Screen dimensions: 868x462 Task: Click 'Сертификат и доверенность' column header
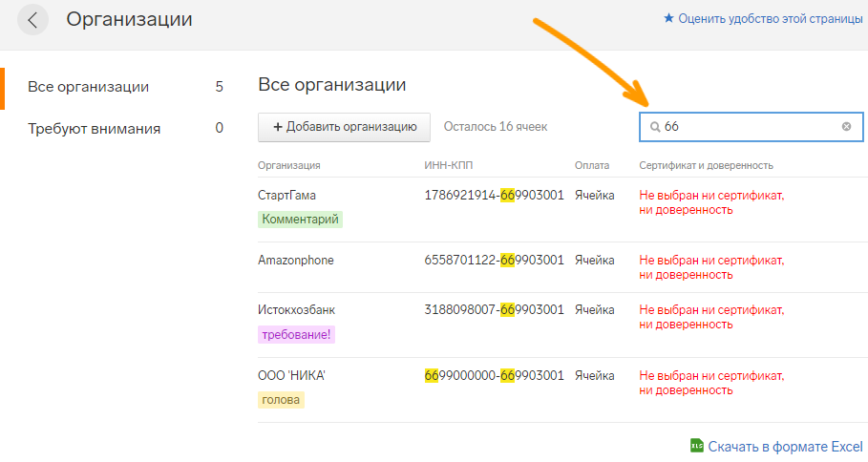[x=706, y=165]
